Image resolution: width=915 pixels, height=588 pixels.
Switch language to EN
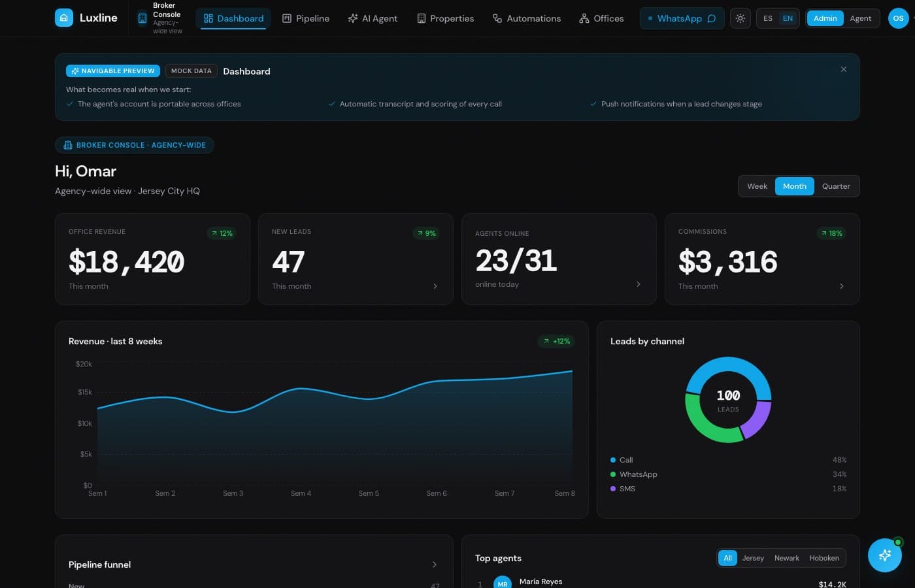pyautogui.click(x=788, y=18)
